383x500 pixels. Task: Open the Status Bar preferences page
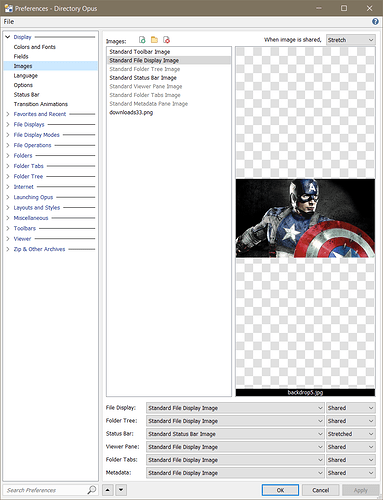(26, 95)
